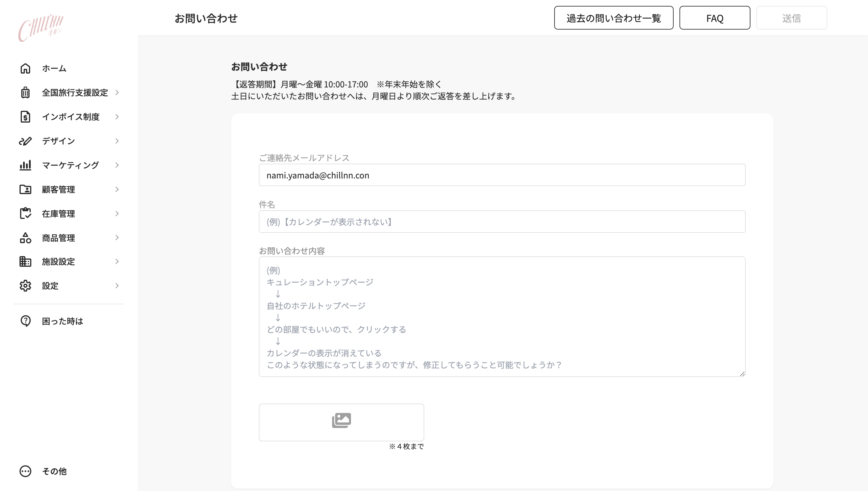Open the 設定 gear icon
This screenshot has width=868, height=491.
pos(25,286)
